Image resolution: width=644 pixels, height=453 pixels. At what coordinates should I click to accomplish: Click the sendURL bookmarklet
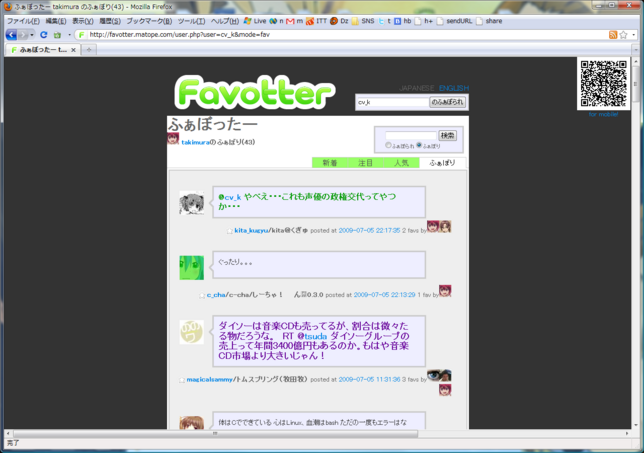454,21
